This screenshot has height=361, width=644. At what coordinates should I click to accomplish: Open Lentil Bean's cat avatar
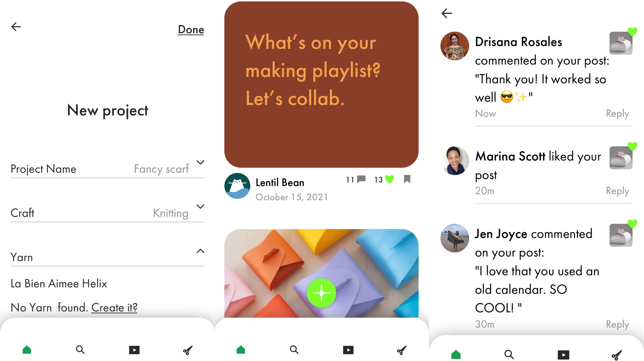237,186
